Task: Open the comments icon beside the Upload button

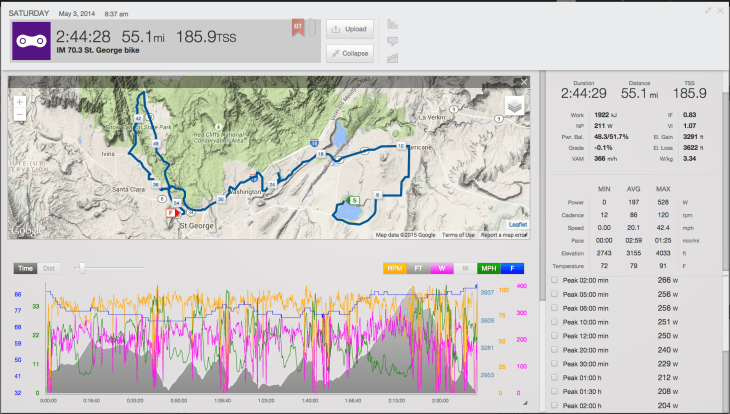Action: coord(391,41)
